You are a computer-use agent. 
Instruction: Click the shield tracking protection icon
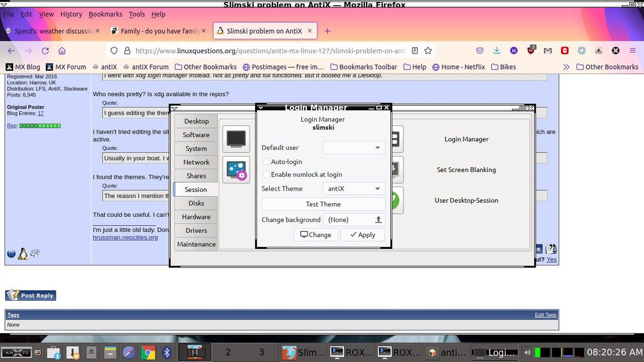point(114,51)
